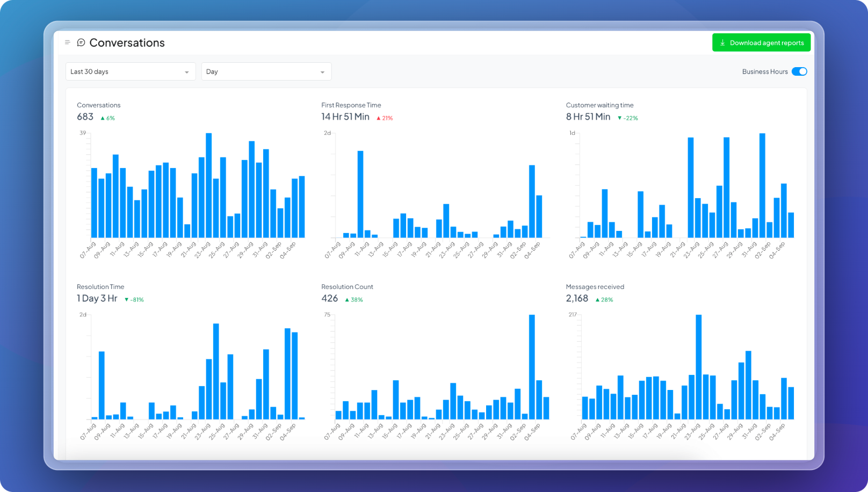868x492 pixels.
Task: Click the tallest bar in Resolution Count chart
Action: tap(532, 367)
